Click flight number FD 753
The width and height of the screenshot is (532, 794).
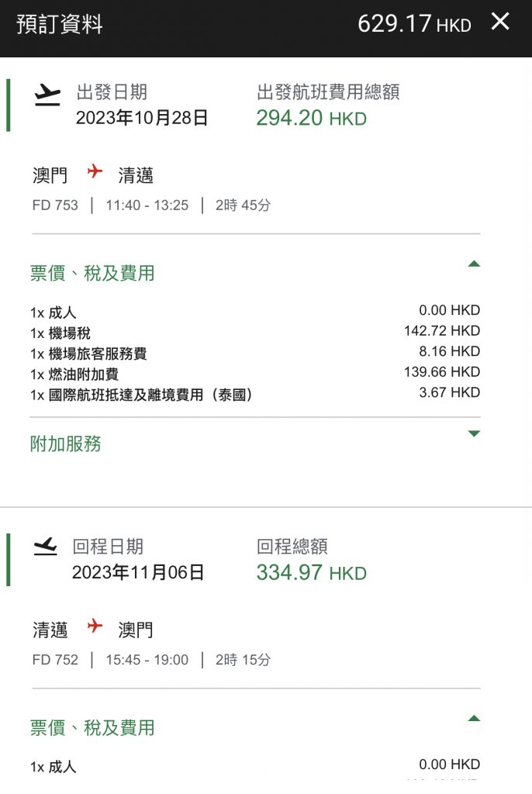(x=55, y=205)
